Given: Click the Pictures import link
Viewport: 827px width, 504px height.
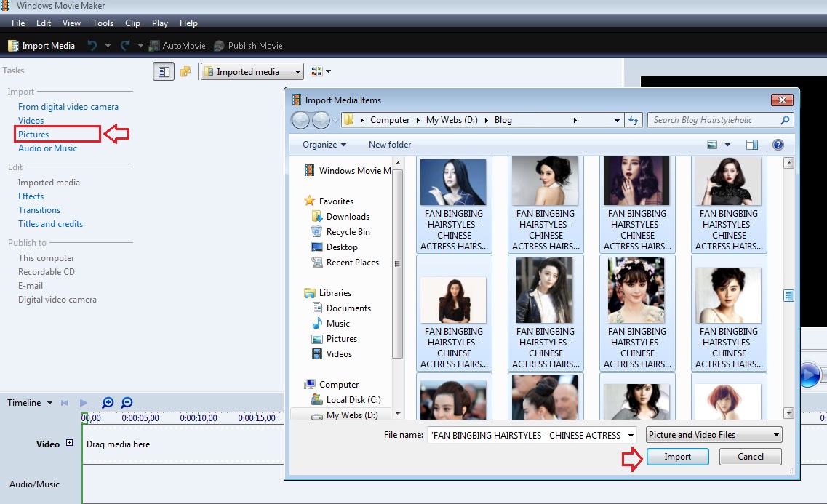Looking at the screenshot, I should (x=33, y=135).
